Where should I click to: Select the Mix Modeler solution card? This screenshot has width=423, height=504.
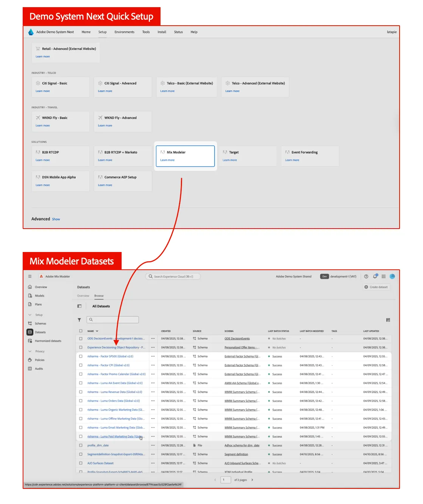[x=185, y=156]
